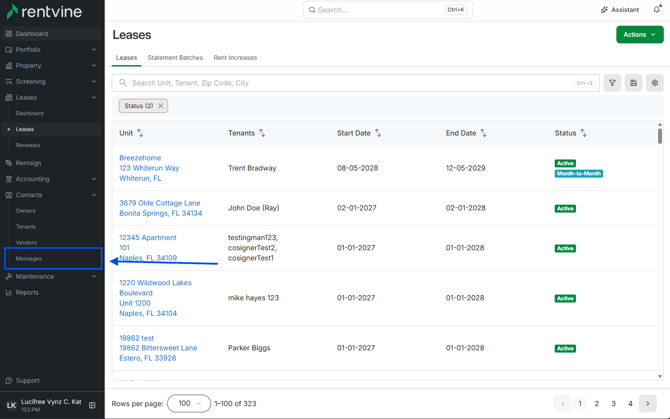Open the Renewals sub-item
Screen dimensions: 670x419
28,145
